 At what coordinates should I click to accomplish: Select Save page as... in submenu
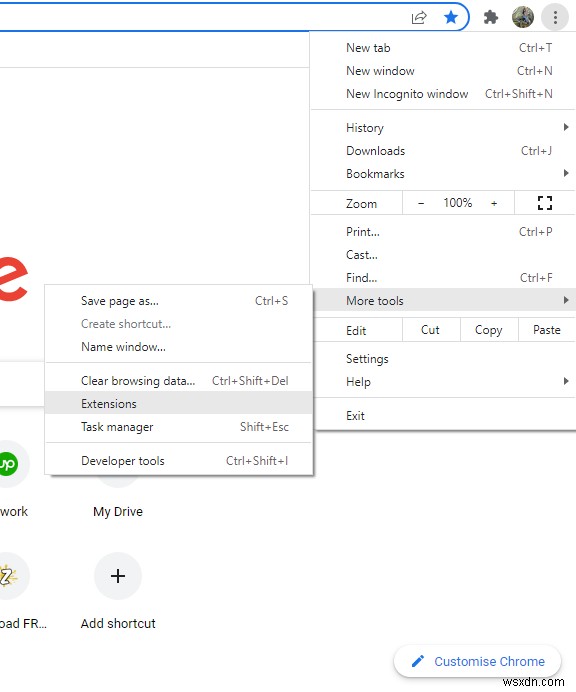[179, 301]
